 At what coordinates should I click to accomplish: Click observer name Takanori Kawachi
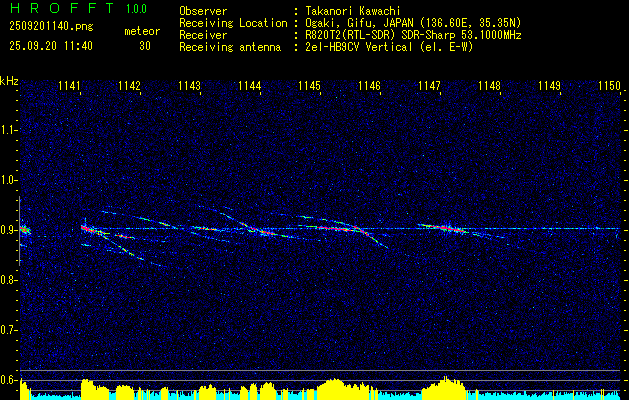[x=353, y=11]
